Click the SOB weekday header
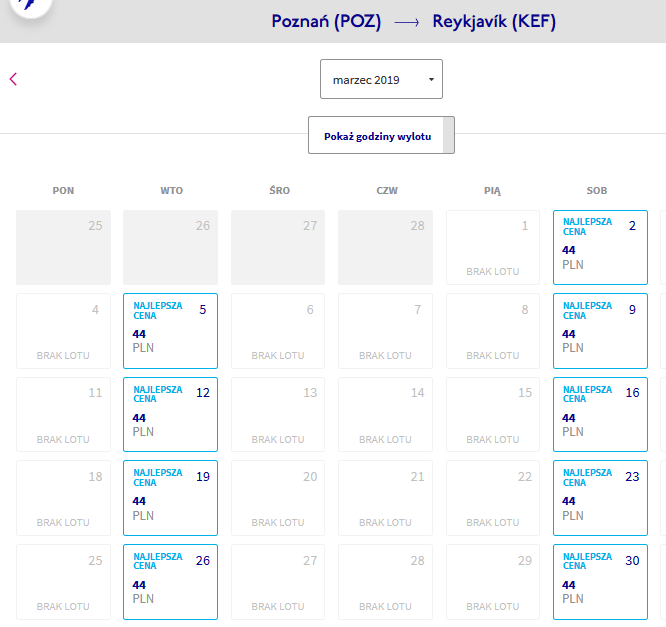Screen dimensions: 666x627 597,191
